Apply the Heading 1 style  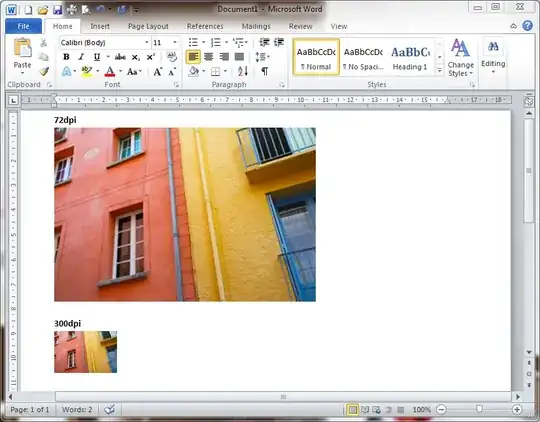click(411, 57)
